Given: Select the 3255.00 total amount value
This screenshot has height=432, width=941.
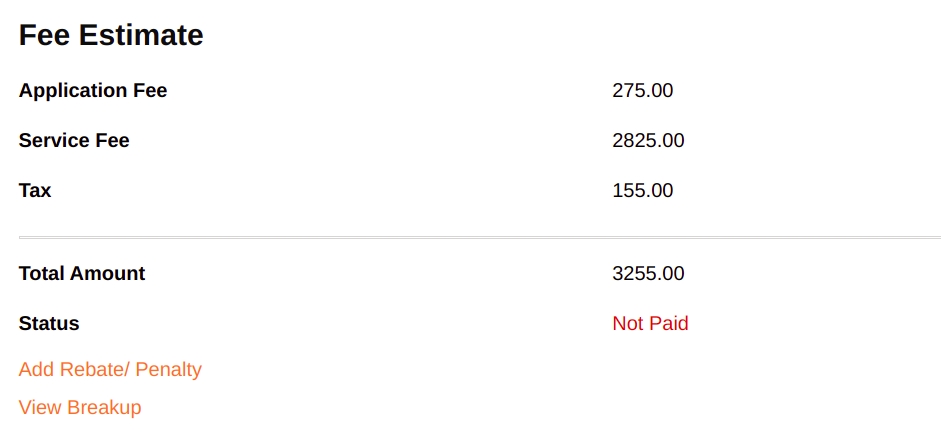Looking at the screenshot, I should pos(648,274).
